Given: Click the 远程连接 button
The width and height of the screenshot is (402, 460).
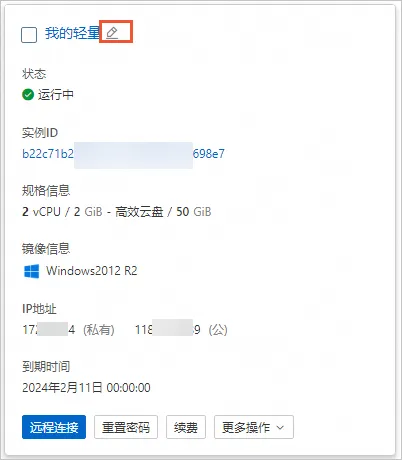Looking at the screenshot, I should click(54, 427).
